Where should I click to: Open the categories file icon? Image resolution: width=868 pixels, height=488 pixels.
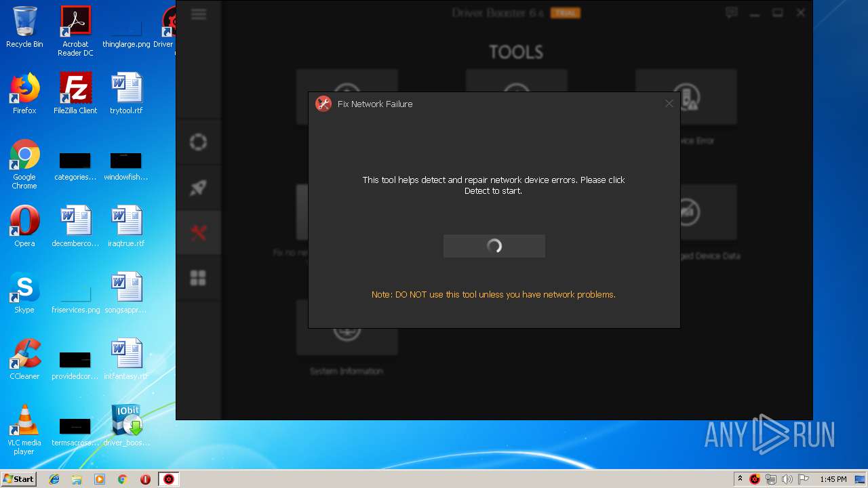(75, 167)
